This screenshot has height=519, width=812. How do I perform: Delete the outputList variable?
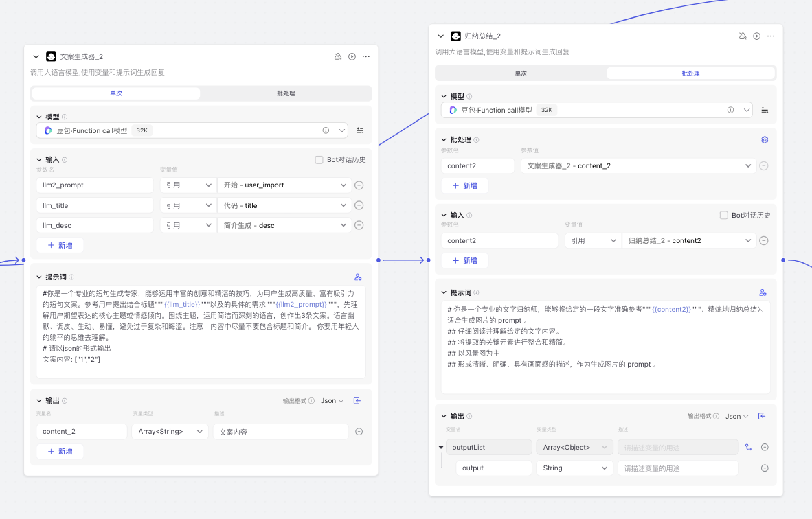click(x=765, y=447)
